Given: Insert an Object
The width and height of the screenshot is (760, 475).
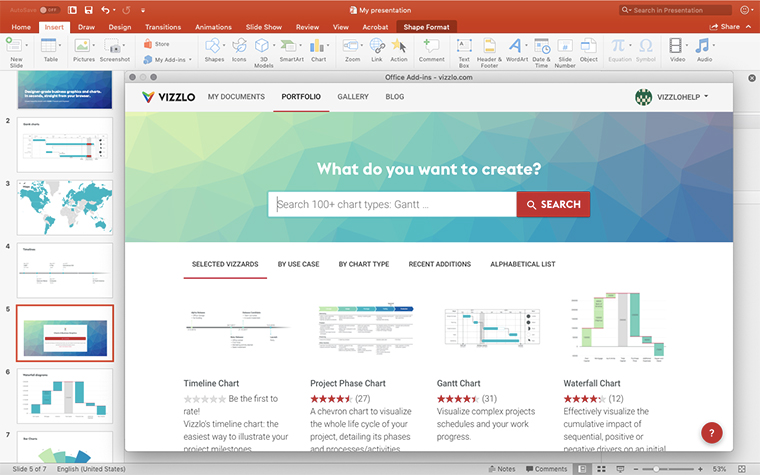Looking at the screenshot, I should [x=588, y=46].
